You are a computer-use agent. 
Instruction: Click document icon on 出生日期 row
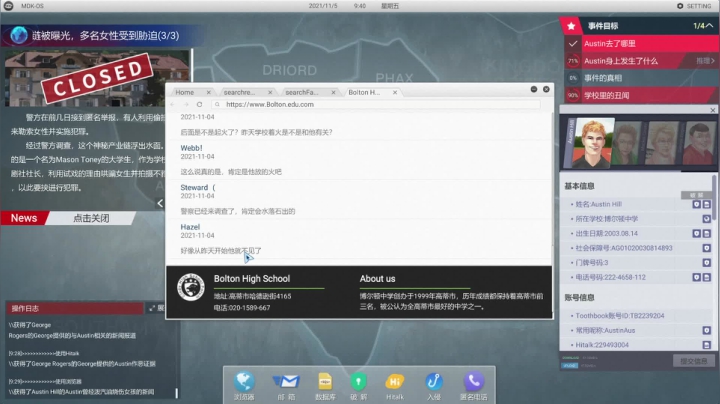pos(707,233)
